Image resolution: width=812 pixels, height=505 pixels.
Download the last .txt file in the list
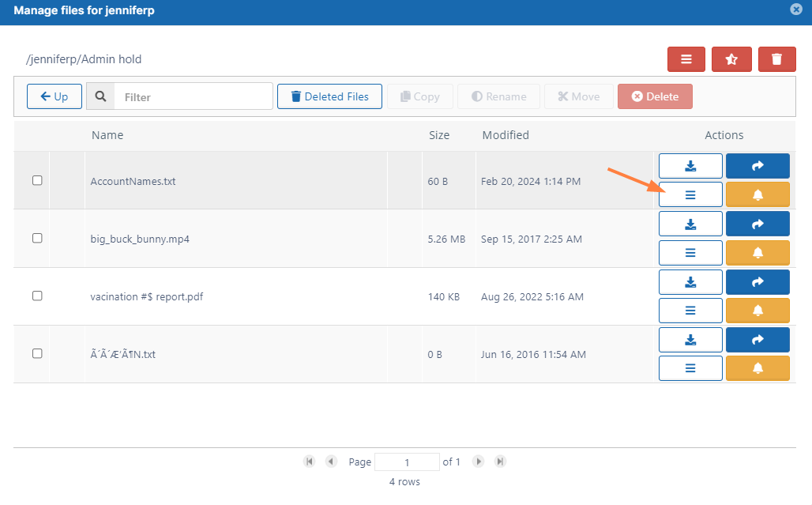[x=690, y=340]
